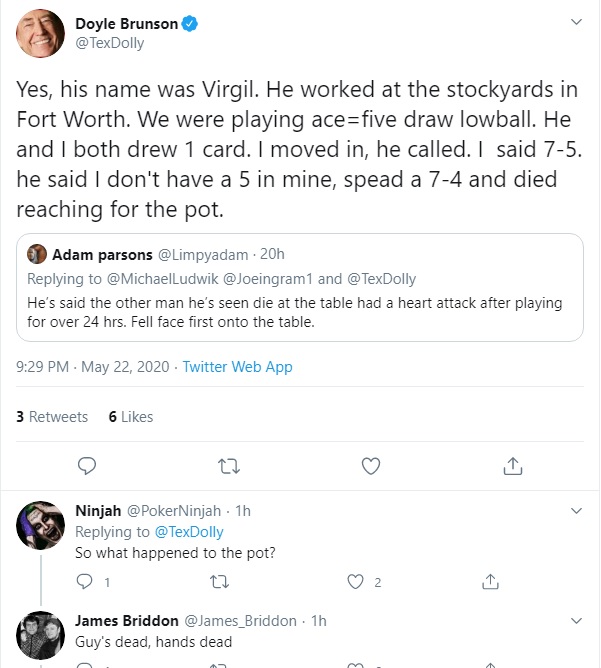Retweet Doyle Brunson's main tweet
The width and height of the screenshot is (601, 668).
(x=229, y=466)
